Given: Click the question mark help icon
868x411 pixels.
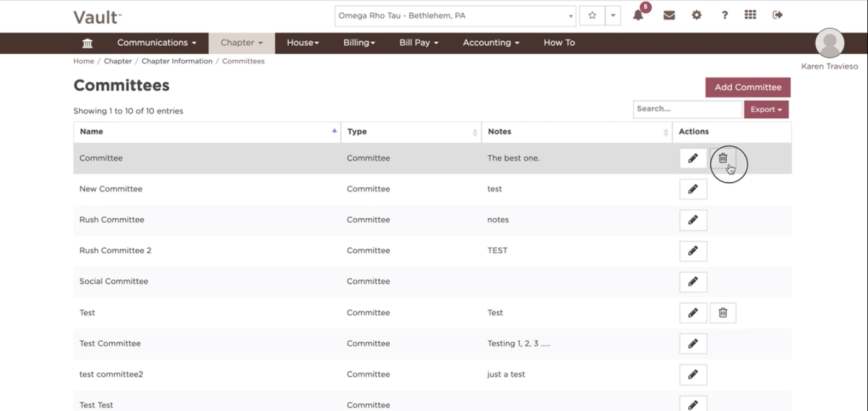Looking at the screenshot, I should [724, 15].
